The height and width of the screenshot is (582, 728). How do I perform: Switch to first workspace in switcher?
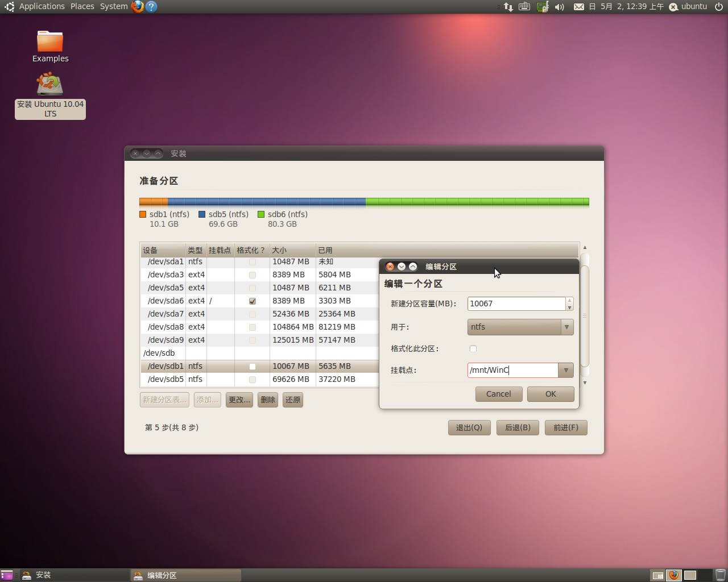point(657,575)
